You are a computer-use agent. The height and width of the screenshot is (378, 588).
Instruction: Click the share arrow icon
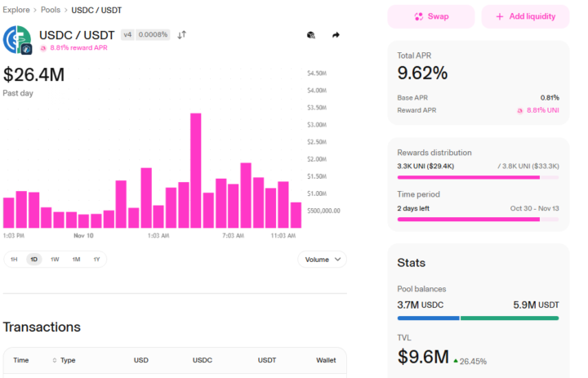[x=336, y=35]
